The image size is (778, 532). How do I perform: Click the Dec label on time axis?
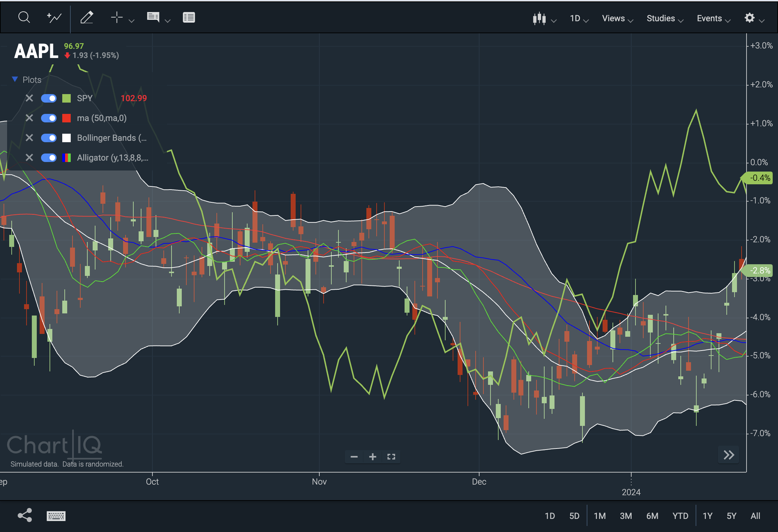coord(479,482)
